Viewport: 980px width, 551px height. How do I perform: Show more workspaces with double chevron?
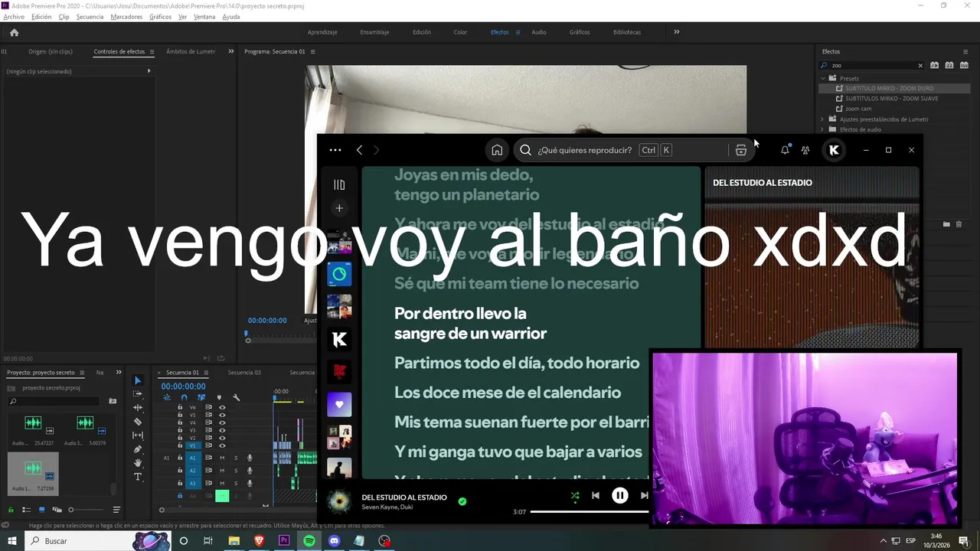pos(676,32)
